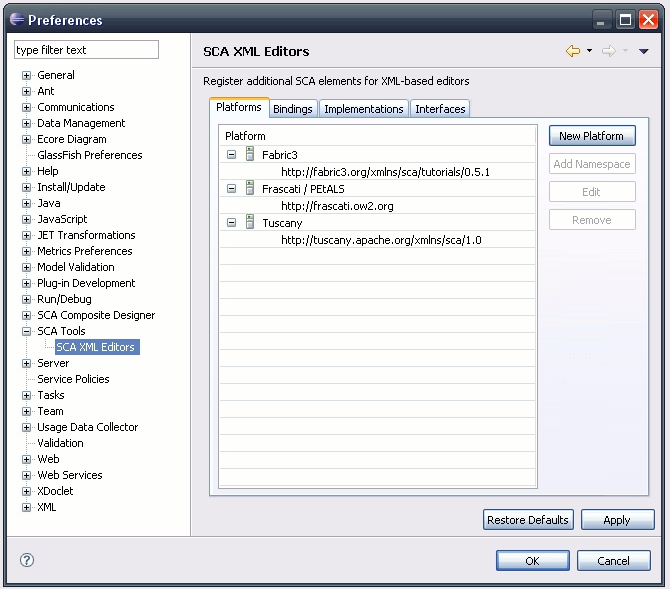The width and height of the screenshot is (670, 589).
Task: Select the Frascati / PEtALS label
Action: 303,189
